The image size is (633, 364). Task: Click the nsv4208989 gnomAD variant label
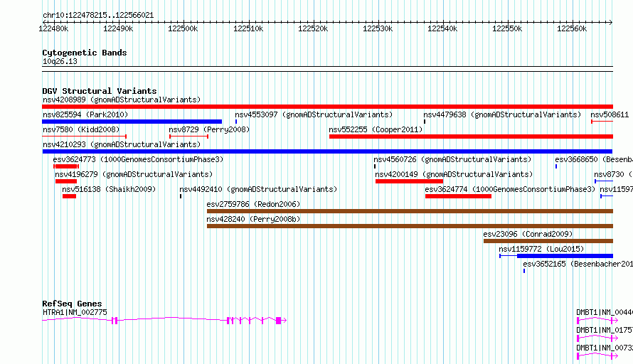(x=122, y=100)
